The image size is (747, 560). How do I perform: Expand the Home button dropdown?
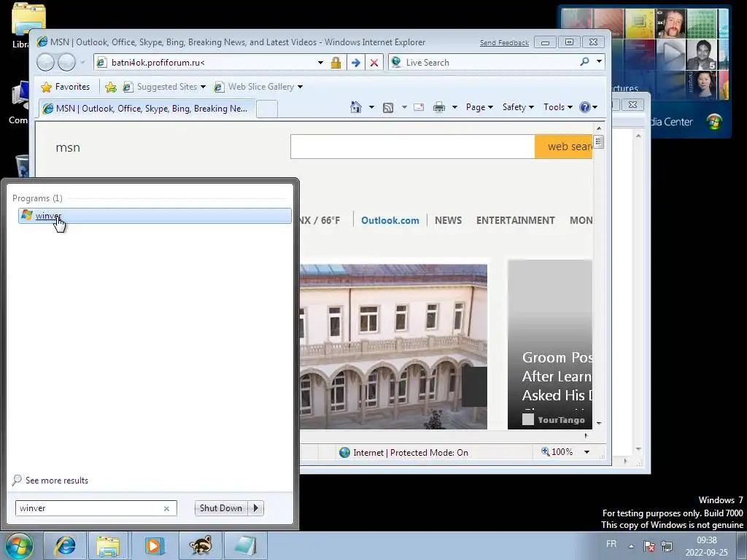tap(371, 107)
